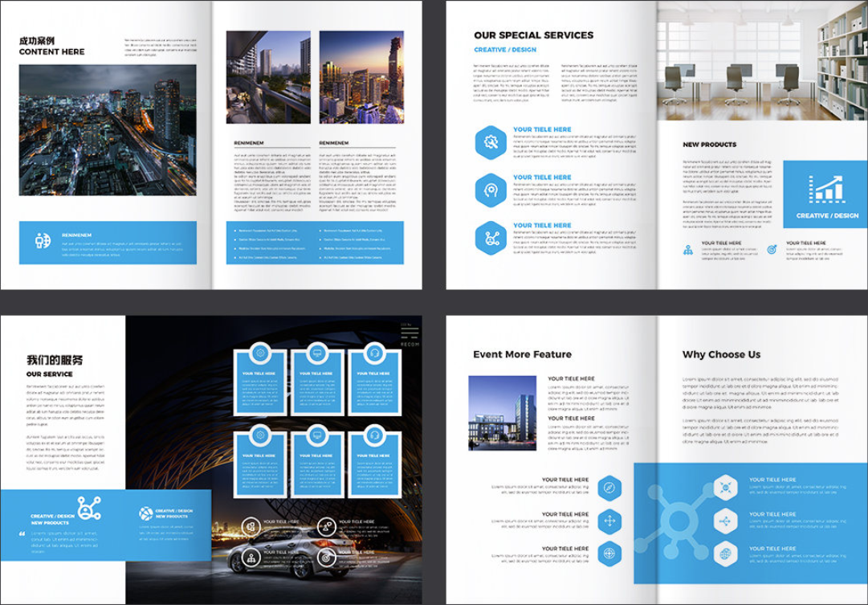Screen dimensions: 868x605
Task: Click 'RENIMENEM' heading under the sunset skyscraper photo
Action: pos(334,143)
